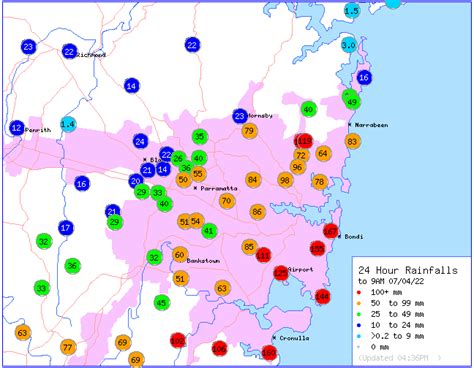Click the Penrith place label
Viewport: 474px width, 368px height.
[38, 130]
